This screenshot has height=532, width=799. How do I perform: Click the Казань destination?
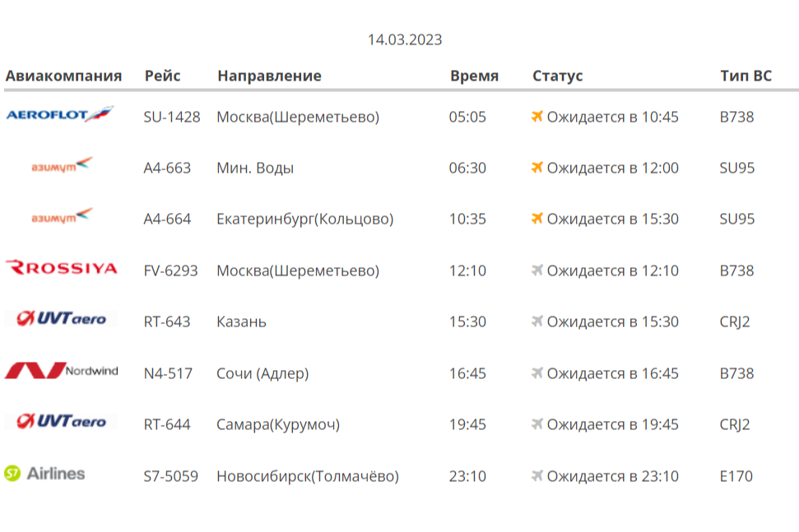pyautogui.click(x=242, y=322)
